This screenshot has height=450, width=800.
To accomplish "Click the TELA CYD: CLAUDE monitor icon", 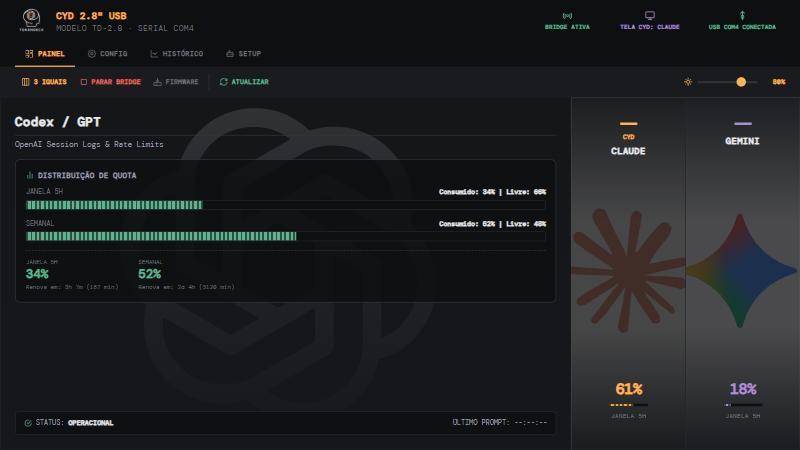I will pos(649,15).
